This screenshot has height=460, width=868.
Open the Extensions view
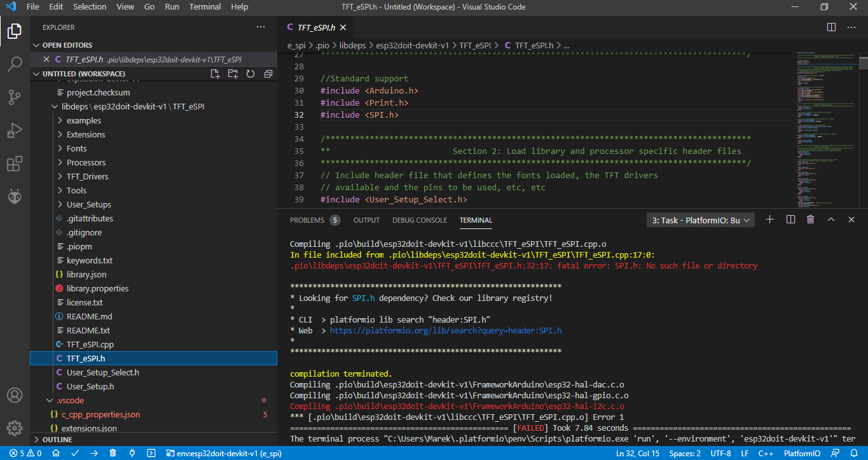(x=15, y=164)
